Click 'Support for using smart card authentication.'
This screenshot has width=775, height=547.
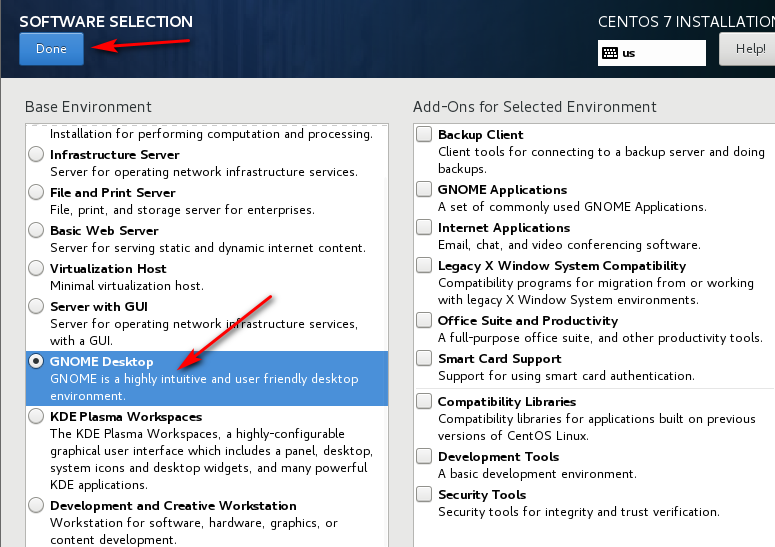pos(566,376)
